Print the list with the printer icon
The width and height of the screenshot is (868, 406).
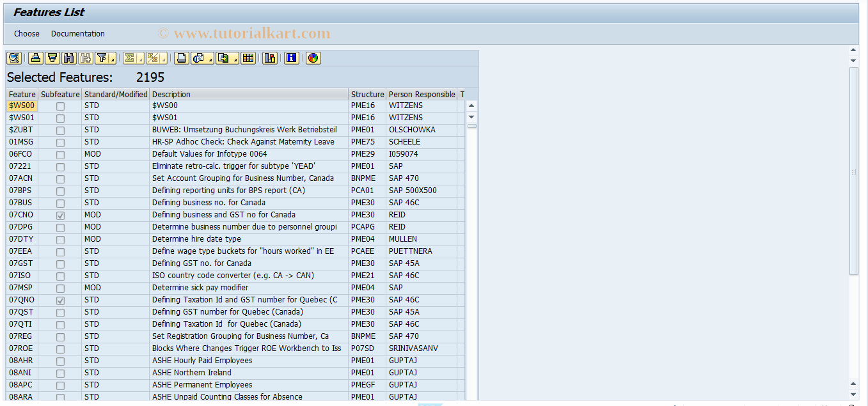182,58
